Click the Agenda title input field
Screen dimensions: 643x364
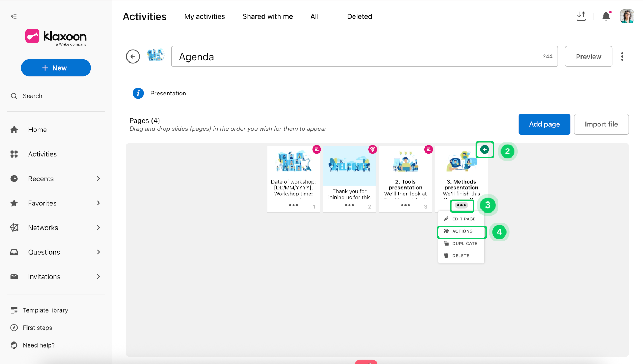pyautogui.click(x=364, y=56)
